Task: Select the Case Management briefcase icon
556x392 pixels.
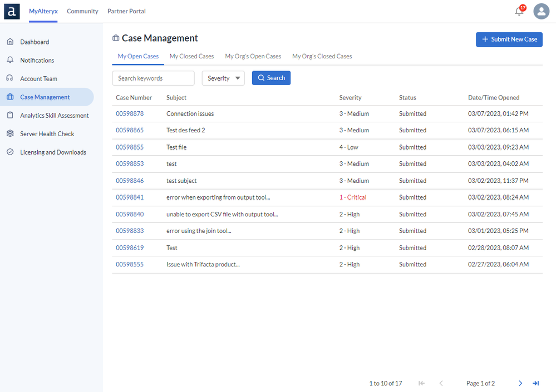Action: [9, 97]
